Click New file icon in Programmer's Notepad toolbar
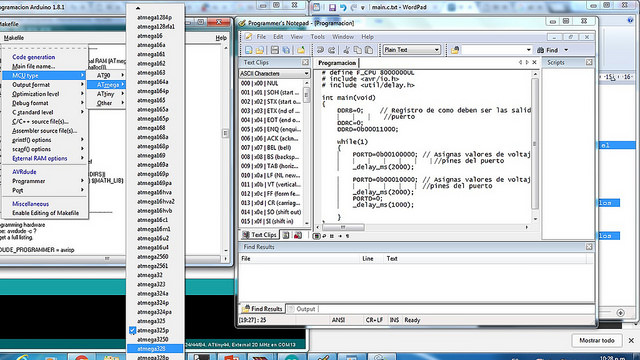Screen dimensions: 640x360 point(248,50)
